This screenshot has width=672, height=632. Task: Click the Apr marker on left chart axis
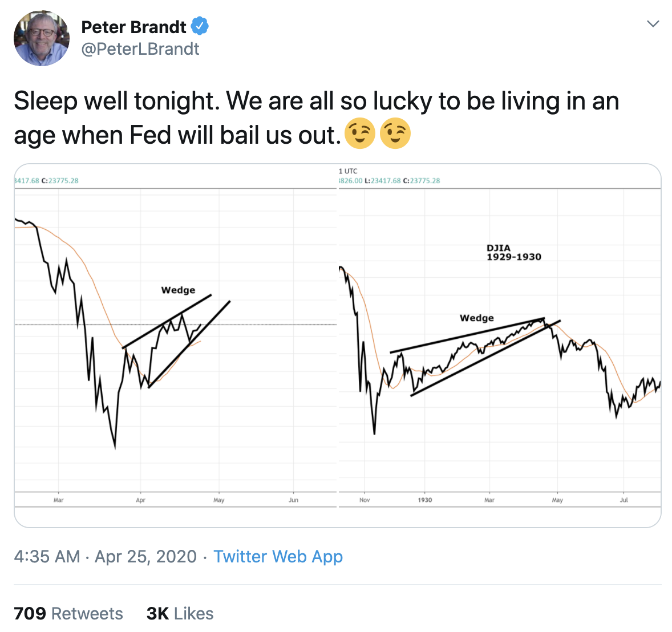pyautogui.click(x=140, y=500)
